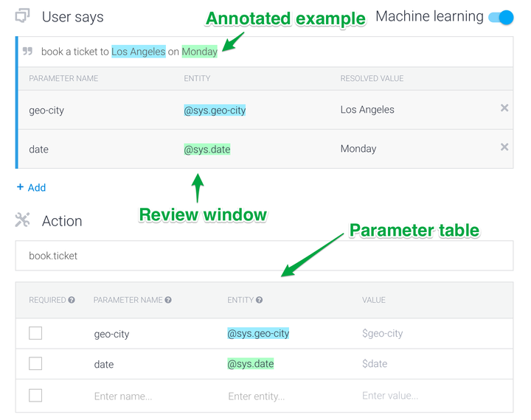Open the @sys.geo-city entity in review window
The height and width of the screenshot is (420, 531).
pyautogui.click(x=215, y=111)
